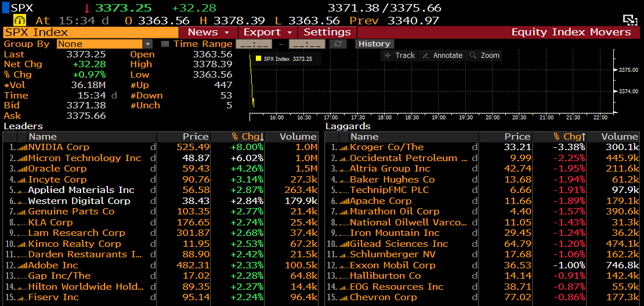The image size is (644, 306).
Task: Select the Darden Restaurants row
Action: pos(161,254)
